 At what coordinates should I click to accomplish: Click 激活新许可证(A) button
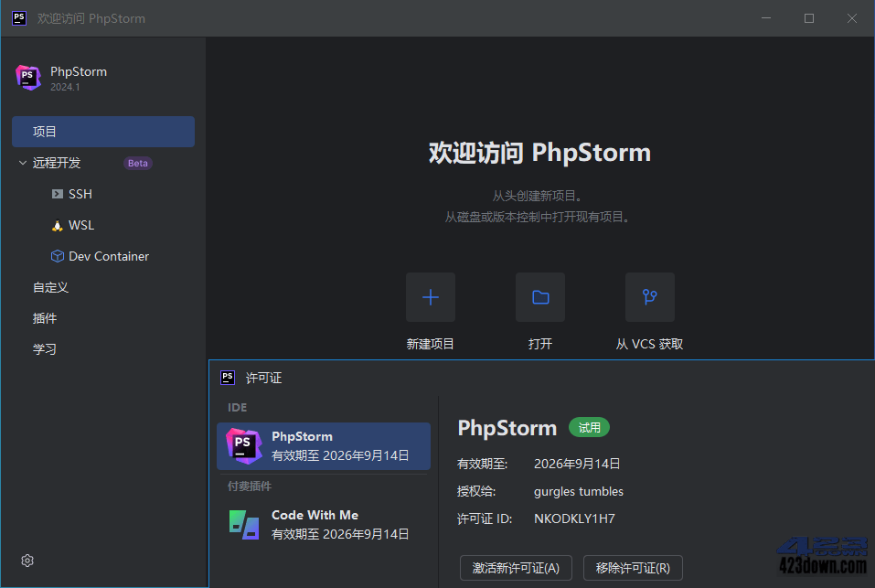point(516,567)
